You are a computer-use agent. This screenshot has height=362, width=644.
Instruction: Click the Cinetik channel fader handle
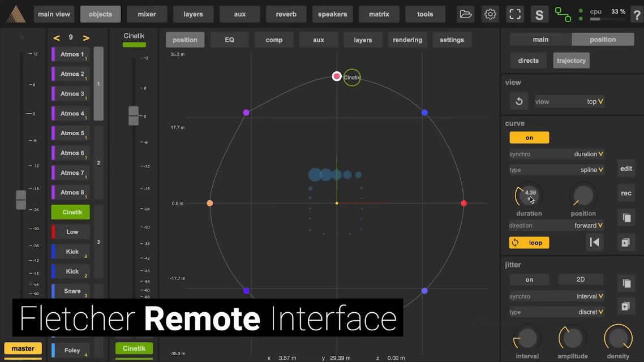134,116
